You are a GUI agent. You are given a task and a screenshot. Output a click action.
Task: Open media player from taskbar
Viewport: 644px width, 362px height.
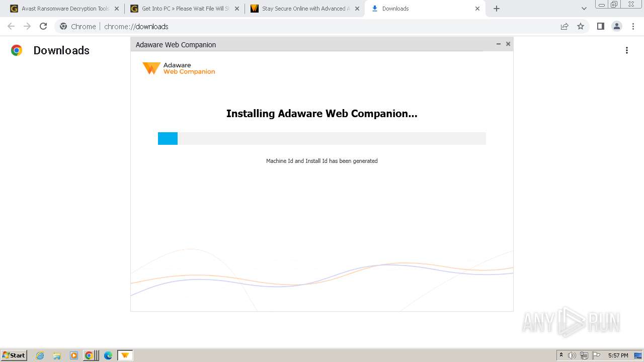pos(74,355)
